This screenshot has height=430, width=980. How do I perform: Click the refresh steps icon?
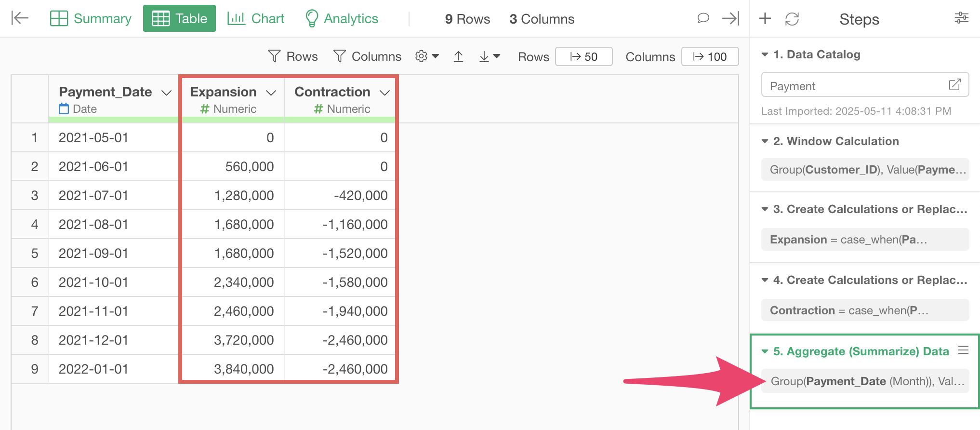(792, 19)
